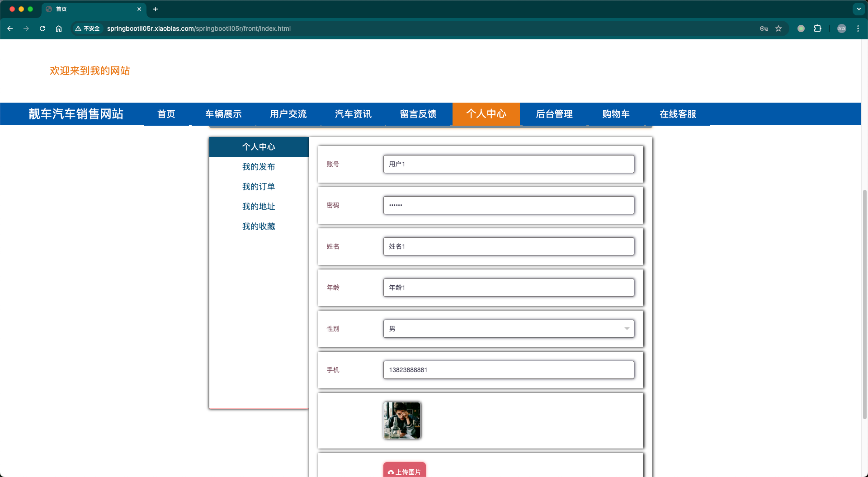The width and height of the screenshot is (868, 477).
Task: Open 我的地址 in the sidebar
Action: click(x=259, y=207)
